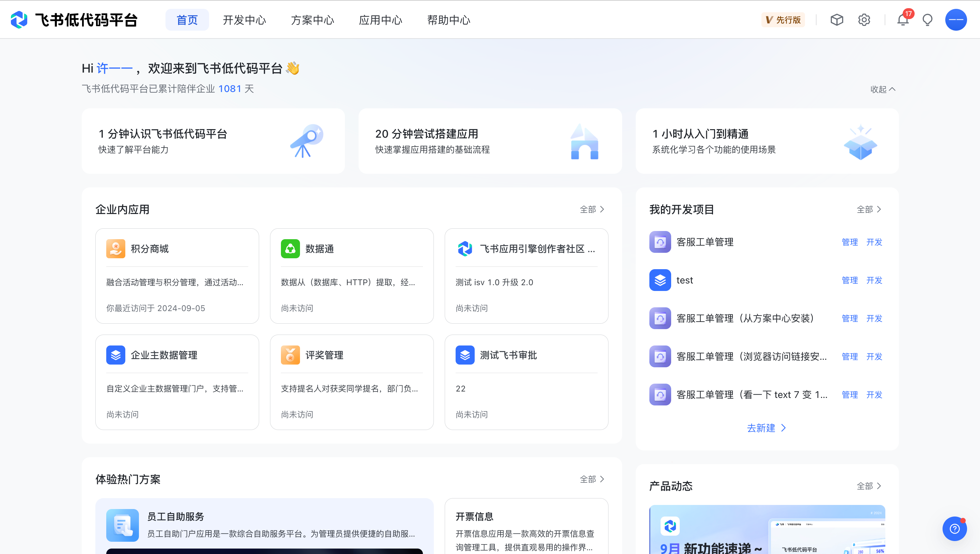Click 管理 for 客服工单管理（看一下 text 7 变
Viewport: 980px width, 554px height.
click(850, 394)
